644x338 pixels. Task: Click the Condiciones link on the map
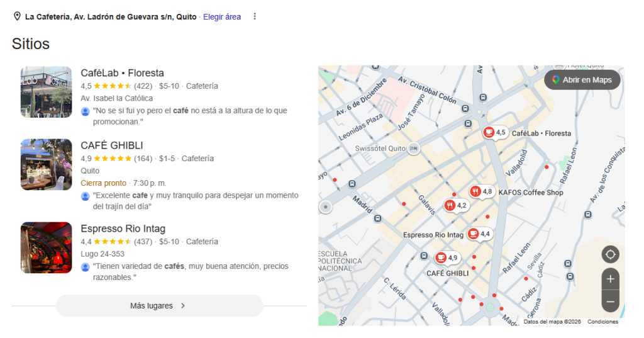coord(602,322)
